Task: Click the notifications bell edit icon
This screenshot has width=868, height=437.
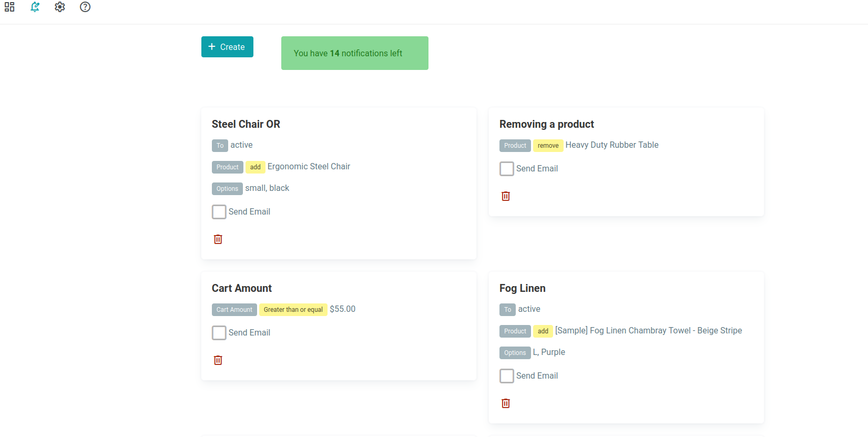Action: click(x=35, y=7)
